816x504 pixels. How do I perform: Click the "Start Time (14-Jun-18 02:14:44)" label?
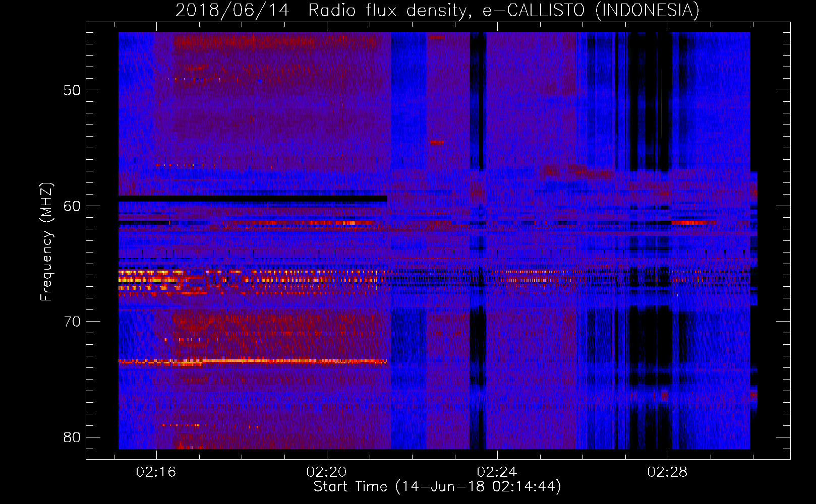click(437, 487)
